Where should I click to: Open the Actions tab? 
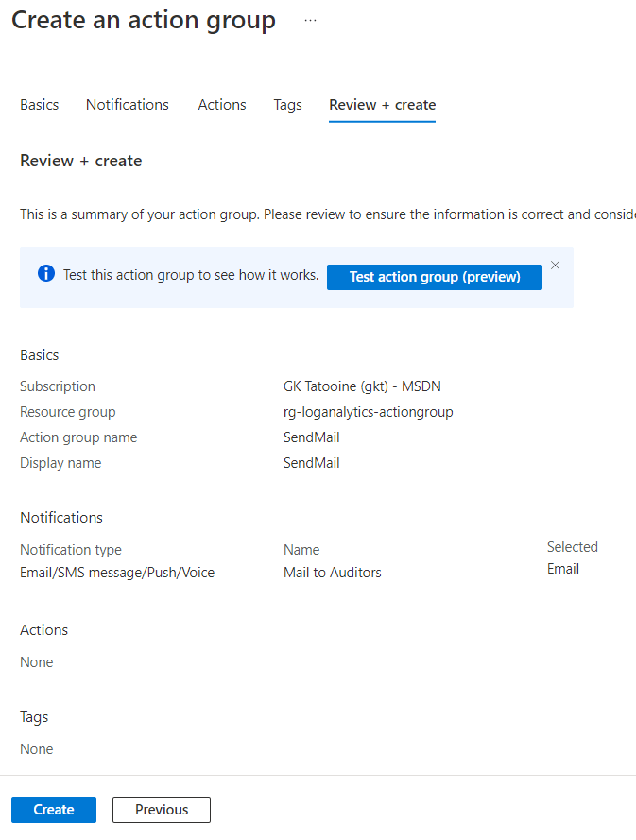[x=221, y=105]
